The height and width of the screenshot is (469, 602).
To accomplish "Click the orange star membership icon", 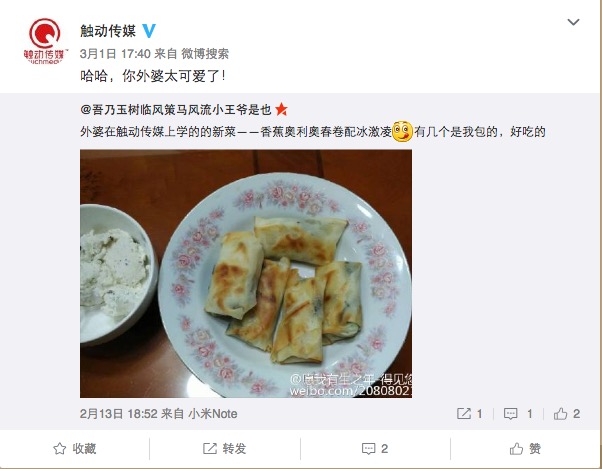I will [281, 109].
